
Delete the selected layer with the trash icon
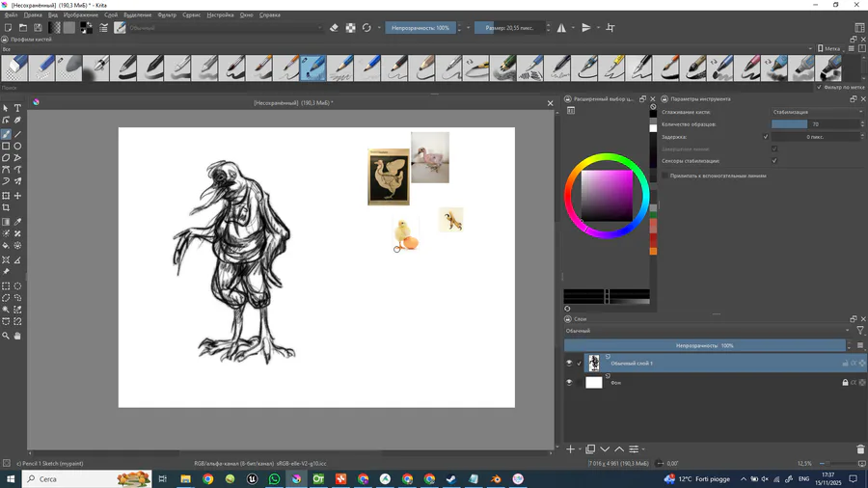[860, 449]
